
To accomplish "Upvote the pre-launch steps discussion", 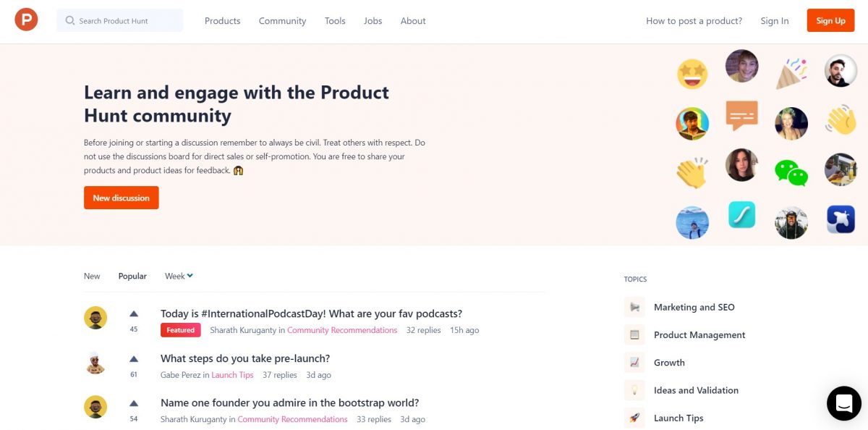I will (134, 359).
